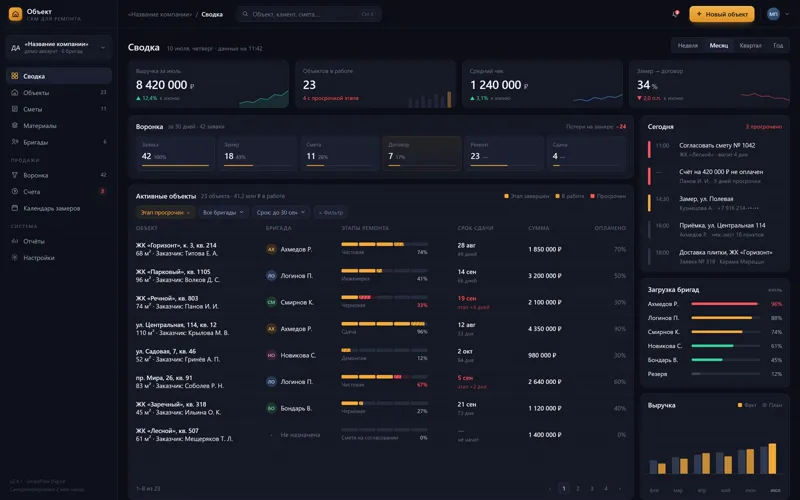Open Календарь замеров in sidebar
The image size is (800, 500).
coord(59,208)
